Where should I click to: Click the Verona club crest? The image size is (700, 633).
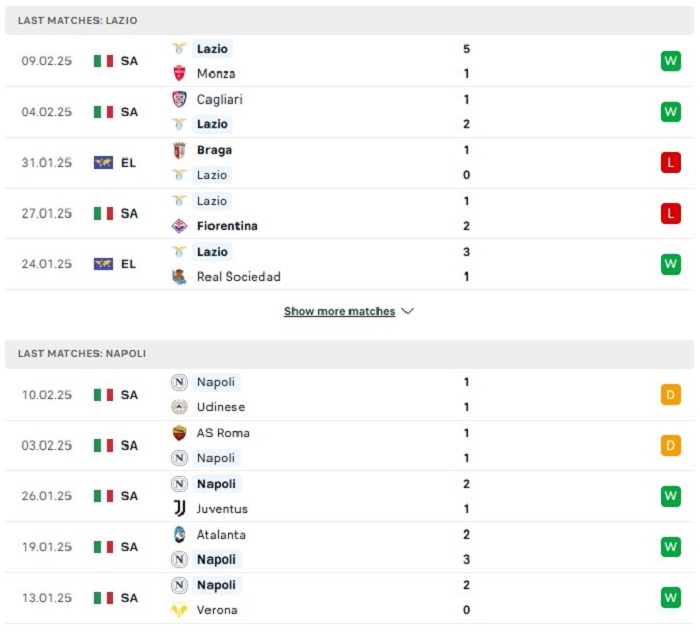[x=179, y=610]
